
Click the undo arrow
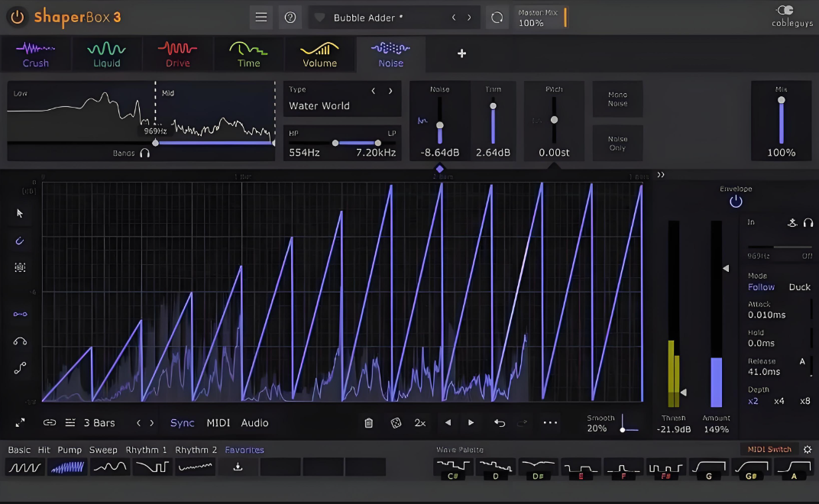[x=500, y=423]
